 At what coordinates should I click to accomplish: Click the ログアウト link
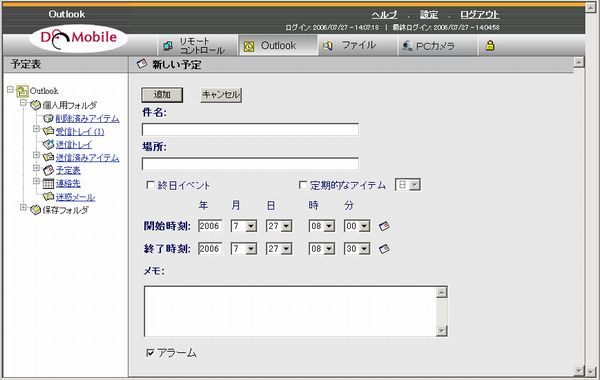tap(479, 15)
